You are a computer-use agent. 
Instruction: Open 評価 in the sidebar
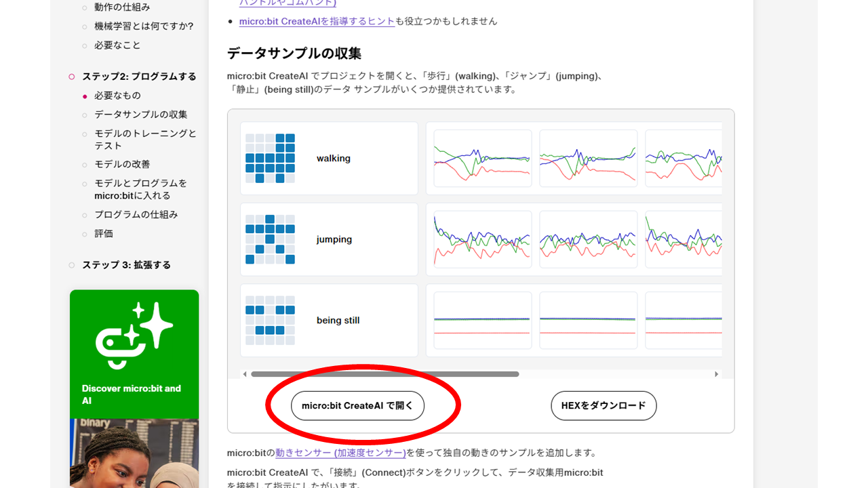[x=104, y=233]
